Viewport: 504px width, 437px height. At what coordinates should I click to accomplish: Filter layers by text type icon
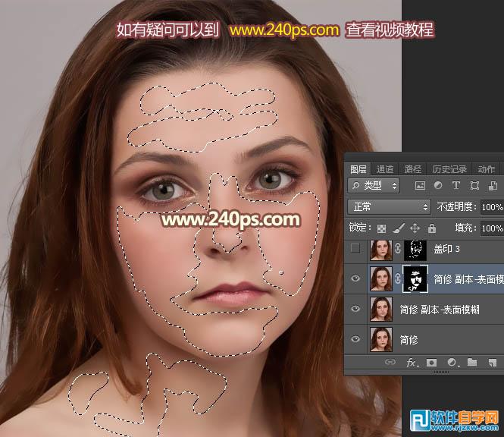coord(455,185)
